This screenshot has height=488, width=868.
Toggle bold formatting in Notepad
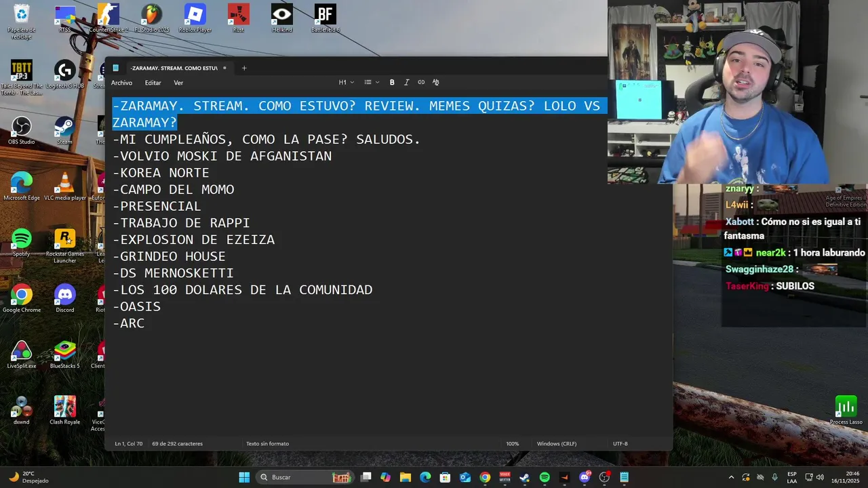pos(392,83)
